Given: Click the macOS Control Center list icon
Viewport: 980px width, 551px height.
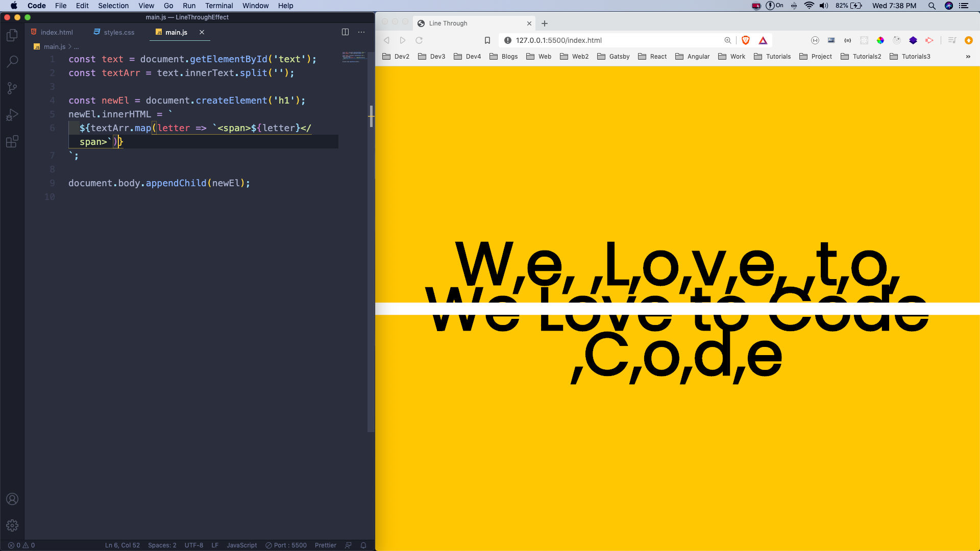Looking at the screenshot, I should click(964, 6).
